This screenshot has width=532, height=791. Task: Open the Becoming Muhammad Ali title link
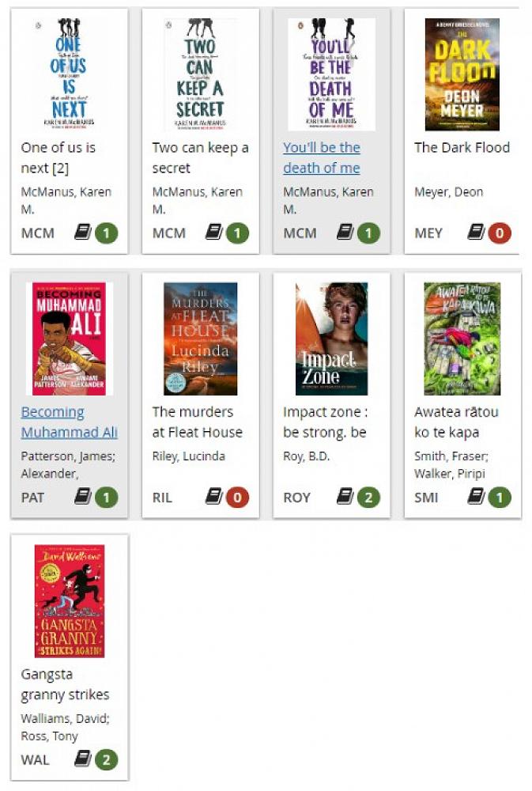pyautogui.click(x=69, y=422)
